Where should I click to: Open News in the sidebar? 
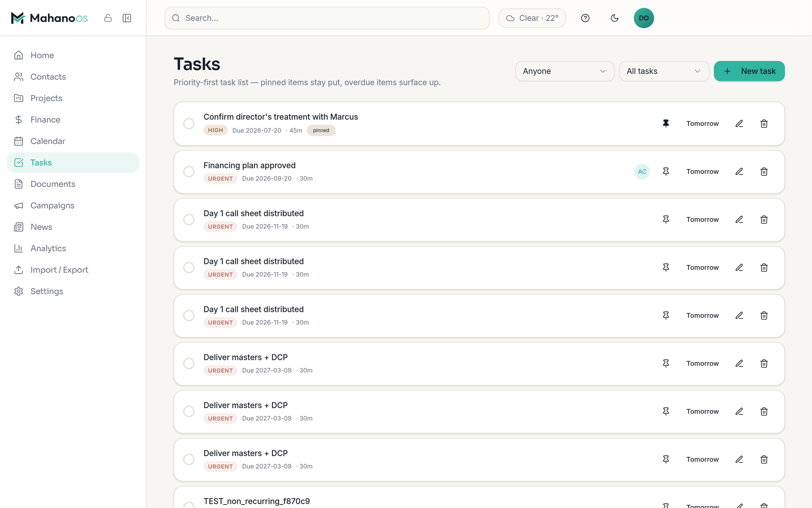pyautogui.click(x=73, y=227)
